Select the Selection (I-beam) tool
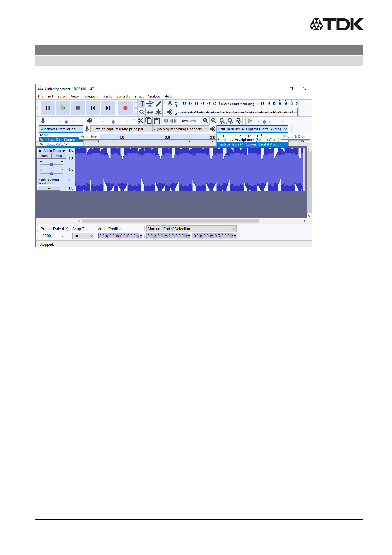The image size is (392, 555). click(142, 104)
